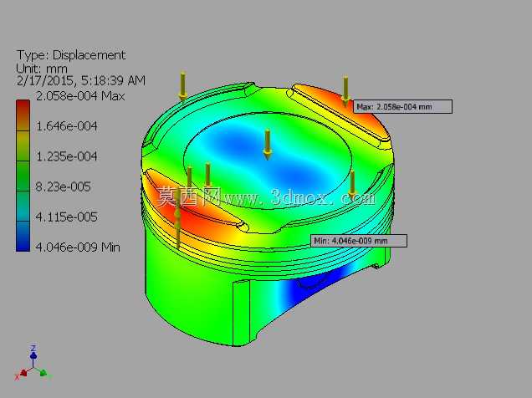Click the 1.646e-004 legend value
This screenshot has height=398, width=532.
(67, 126)
